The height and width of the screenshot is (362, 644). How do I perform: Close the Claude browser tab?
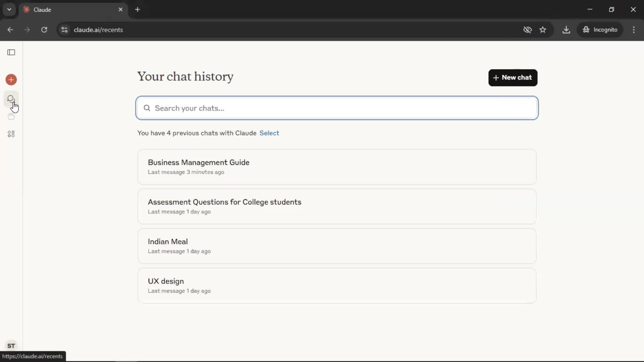click(120, 9)
